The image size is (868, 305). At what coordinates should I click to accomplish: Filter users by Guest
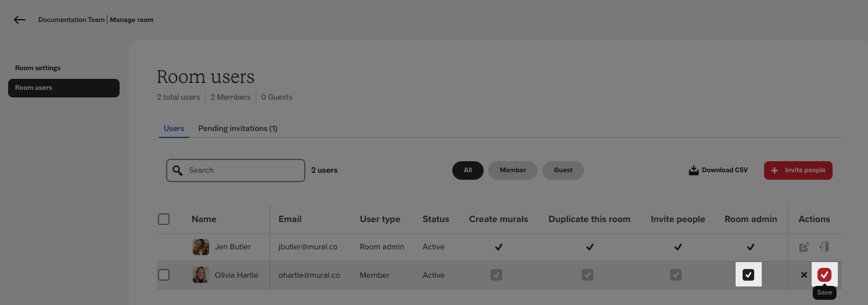click(563, 170)
